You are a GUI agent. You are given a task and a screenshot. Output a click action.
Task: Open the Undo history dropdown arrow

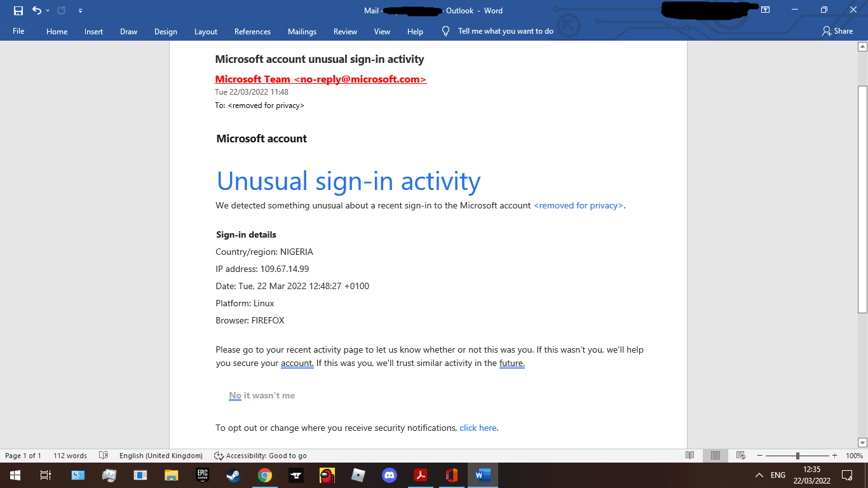tap(48, 10)
